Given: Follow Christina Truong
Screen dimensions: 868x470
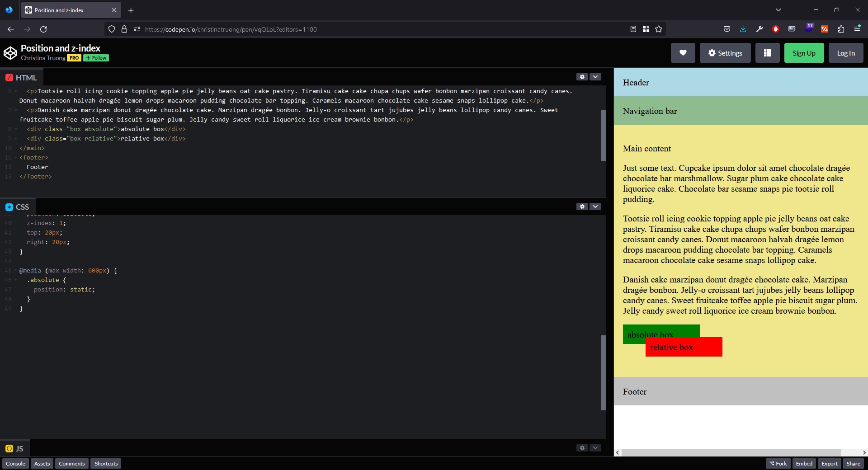Looking at the screenshot, I should tap(96, 58).
